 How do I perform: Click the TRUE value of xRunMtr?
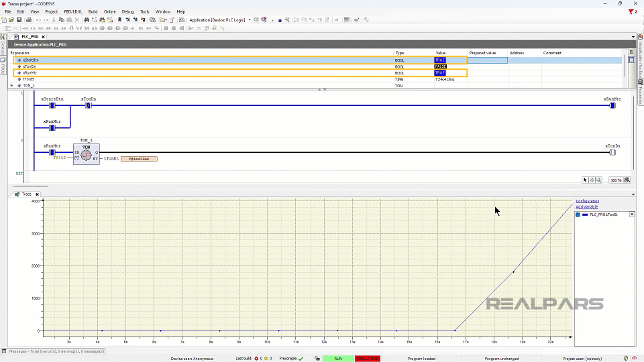click(440, 72)
